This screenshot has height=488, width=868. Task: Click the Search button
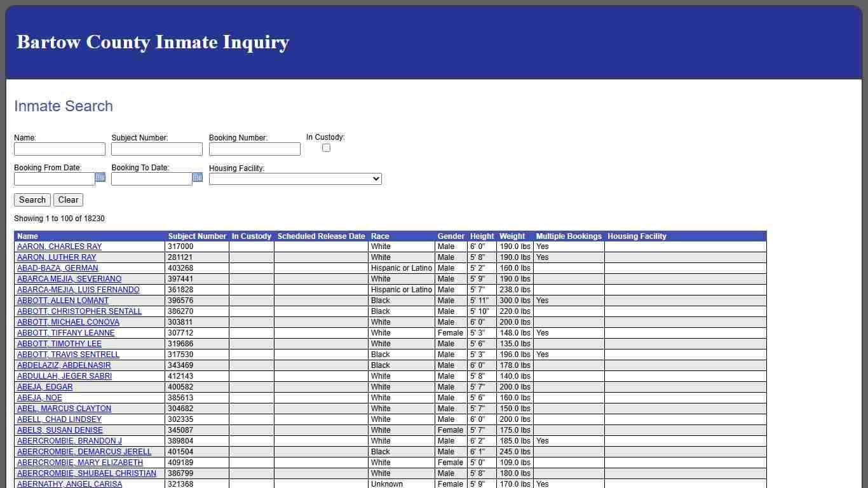[32, 200]
